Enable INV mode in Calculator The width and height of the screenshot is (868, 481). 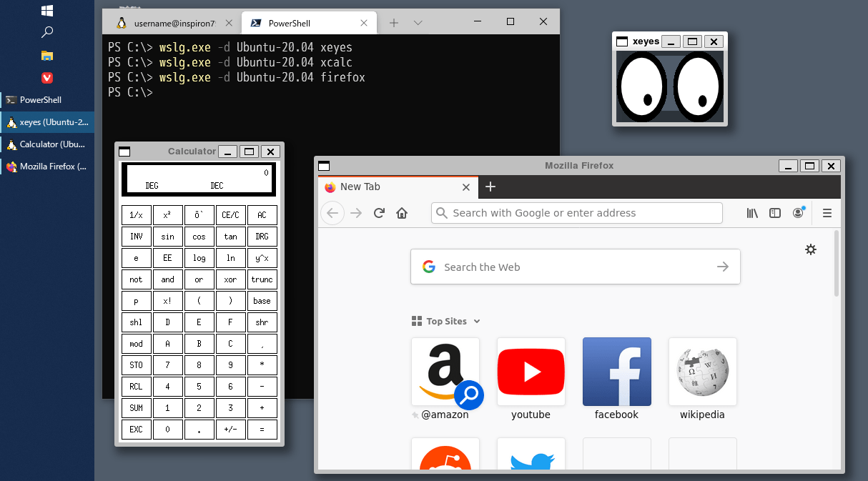[136, 236]
